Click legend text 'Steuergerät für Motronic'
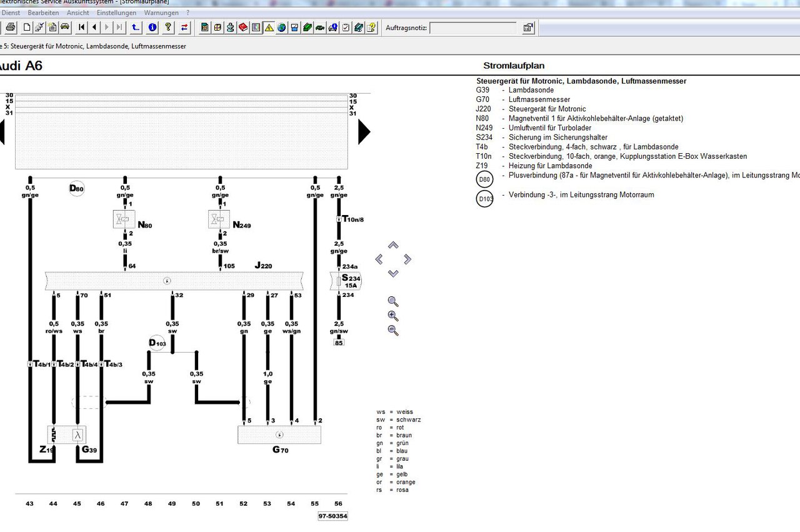Image resolution: width=800 pixels, height=532 pixels. tap(547, 109)
